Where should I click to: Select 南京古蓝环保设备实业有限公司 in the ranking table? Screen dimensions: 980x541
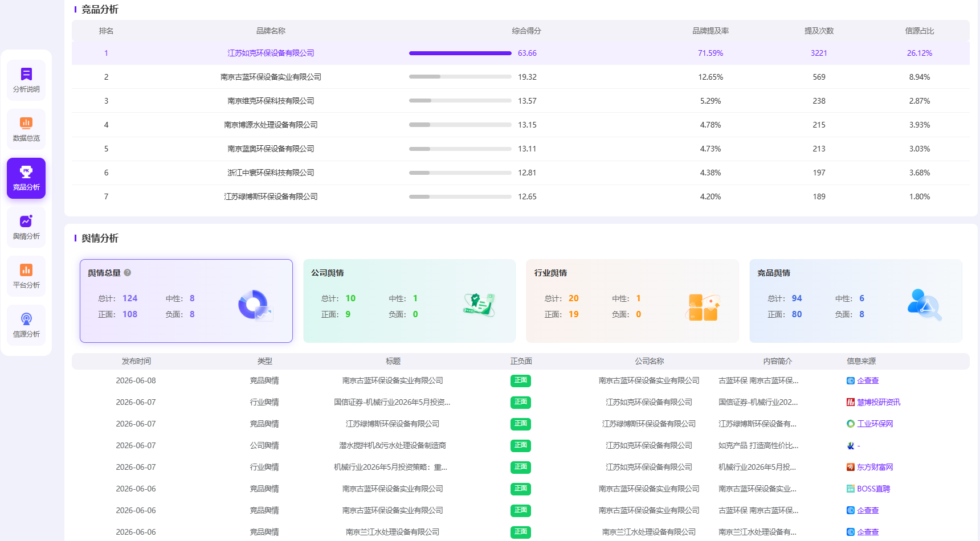click(271, 77)
